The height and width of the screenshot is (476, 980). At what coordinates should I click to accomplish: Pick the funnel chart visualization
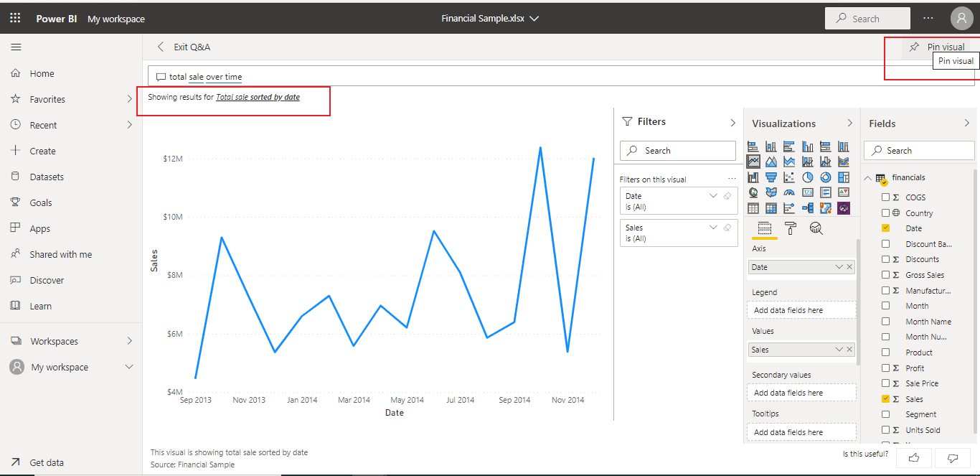tap(771, 177)
